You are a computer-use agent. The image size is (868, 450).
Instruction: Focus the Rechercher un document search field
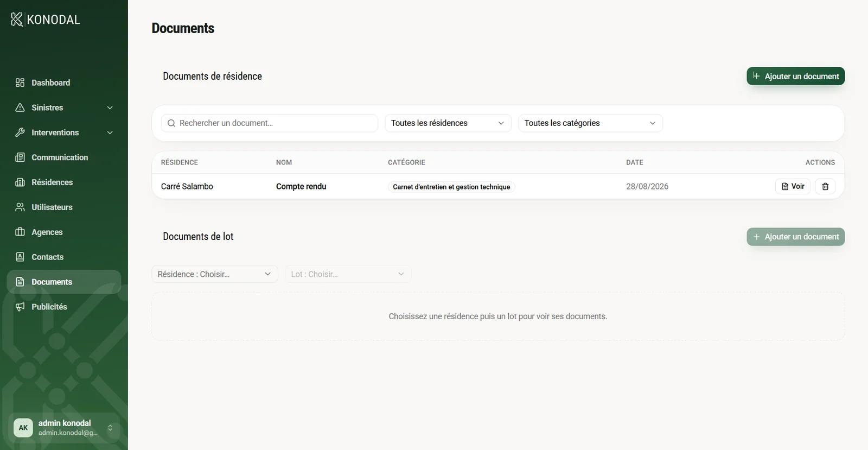point(270,123)
